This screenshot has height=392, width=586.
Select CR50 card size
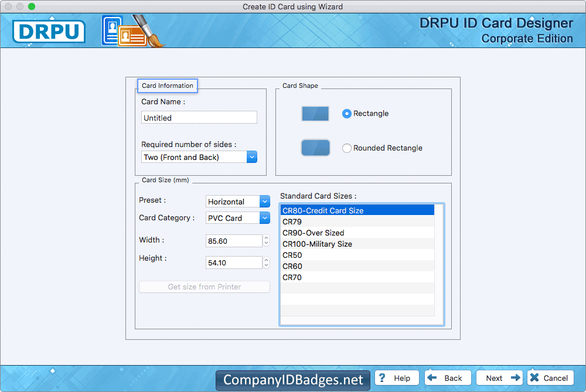point(357,255)
